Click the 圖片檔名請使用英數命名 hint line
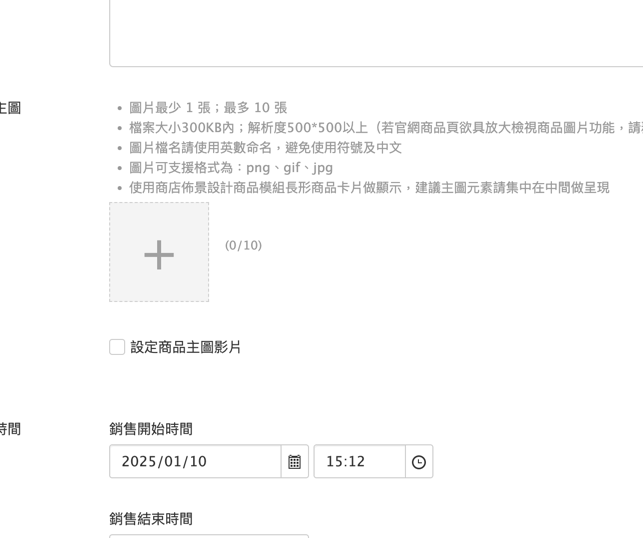 tap(265, 148)
